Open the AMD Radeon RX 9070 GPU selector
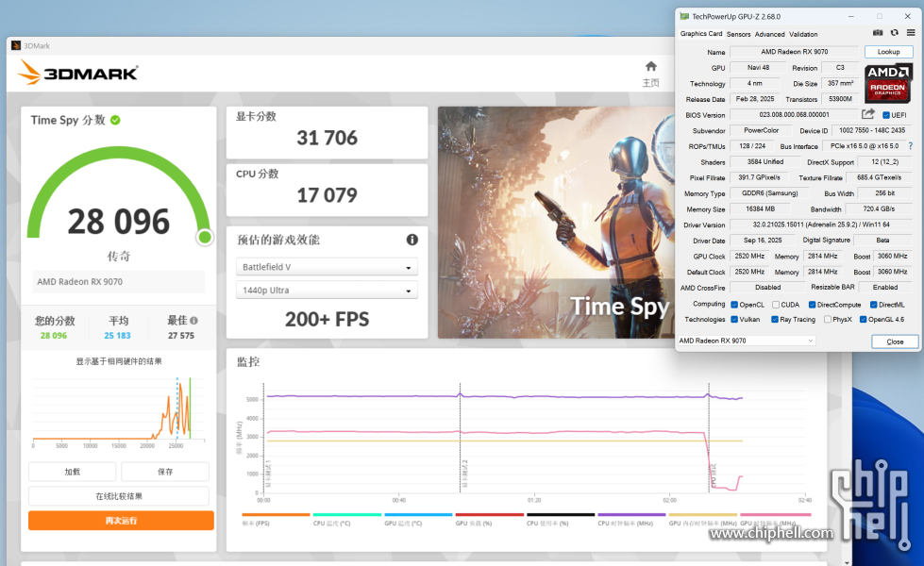Image resolution: width=924 pixels, height=566 pixels. coord(747,341)
